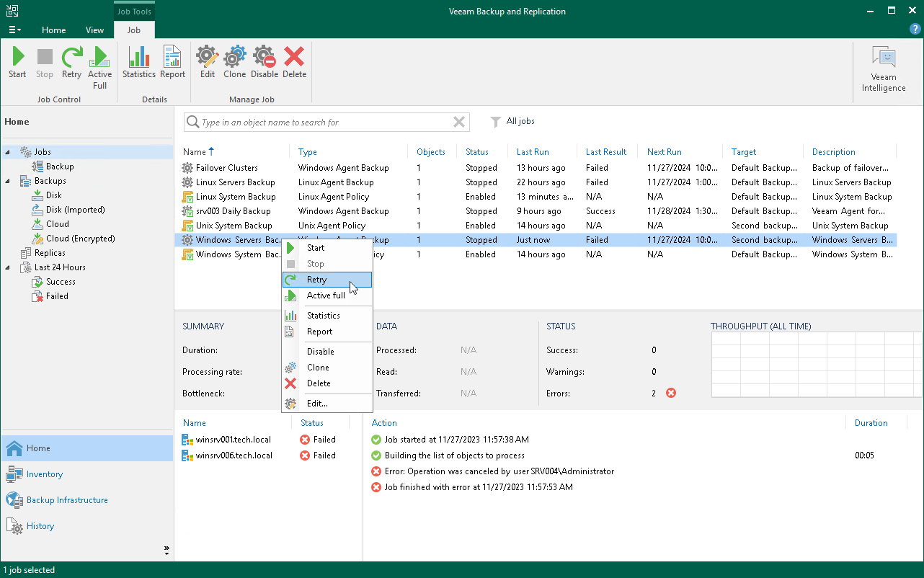This screenshot has width=924, height=578.
Task: Choose Statistics in the context menu
Action: [327, 316]
